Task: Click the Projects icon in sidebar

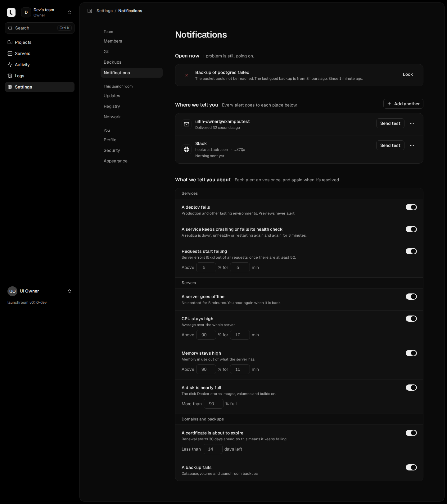Action: (x=10, y=42)
